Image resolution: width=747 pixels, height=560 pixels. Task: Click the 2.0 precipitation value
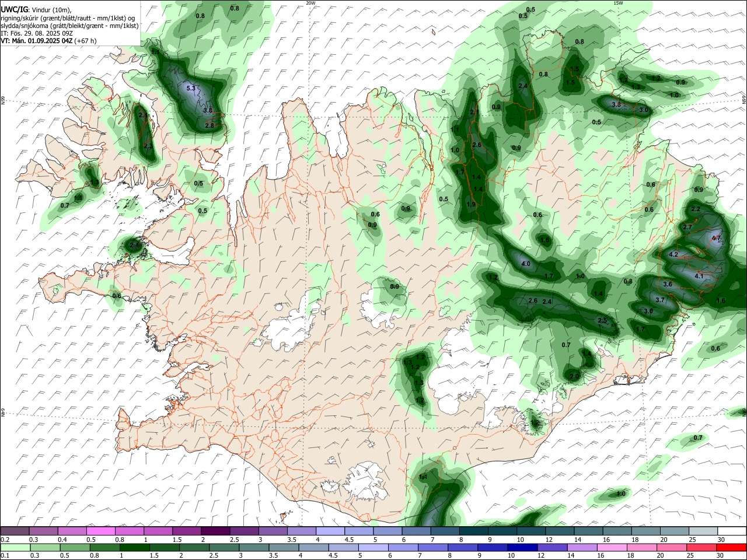tap(574, 377)
